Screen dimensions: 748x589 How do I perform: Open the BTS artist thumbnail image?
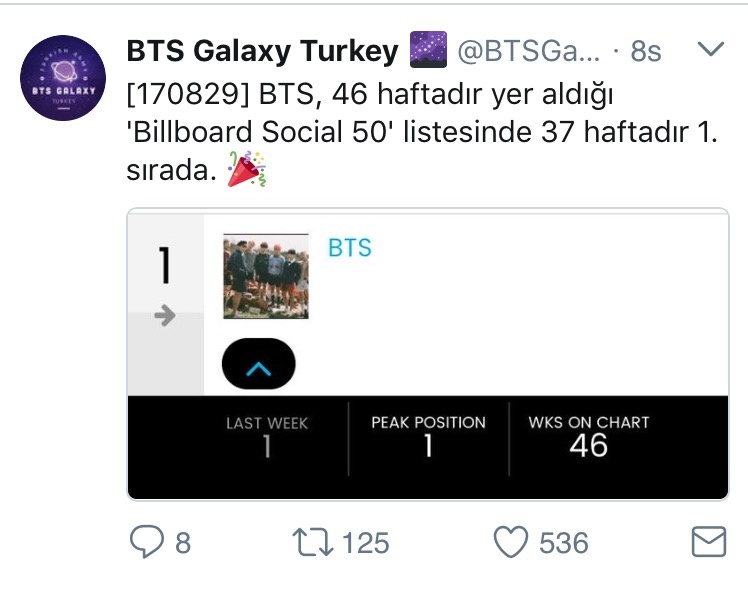(x=265, y=276)
